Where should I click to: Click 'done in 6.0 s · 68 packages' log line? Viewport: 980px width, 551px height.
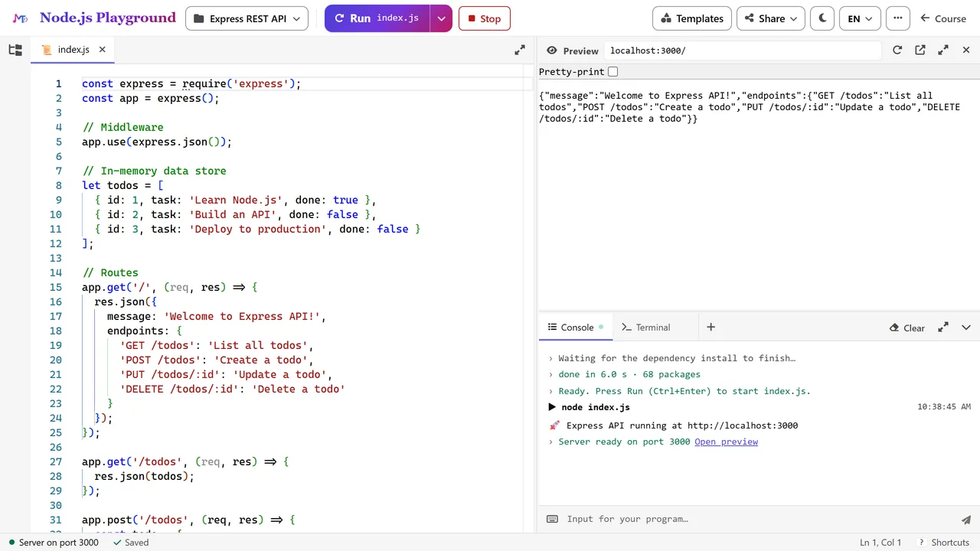point(629,374)
